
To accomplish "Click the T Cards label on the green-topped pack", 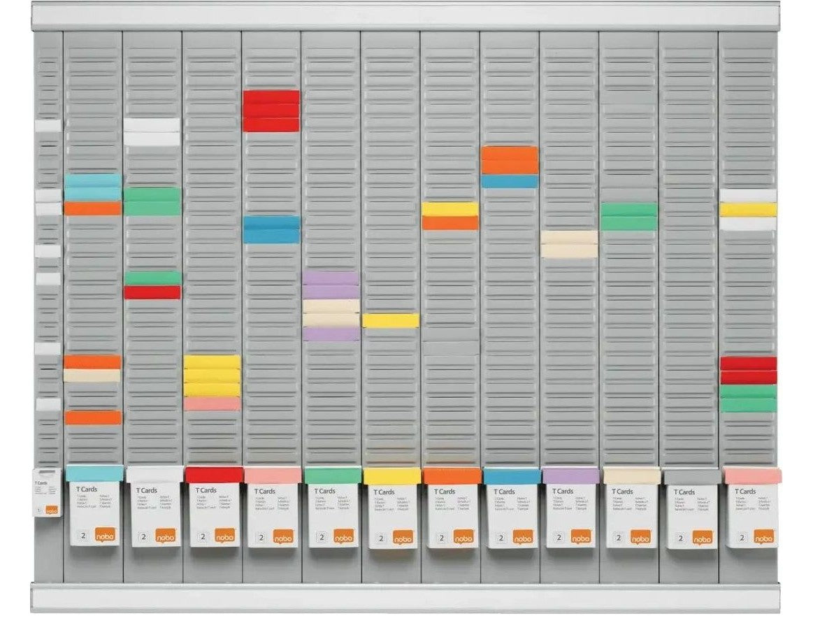I will 324,491.
